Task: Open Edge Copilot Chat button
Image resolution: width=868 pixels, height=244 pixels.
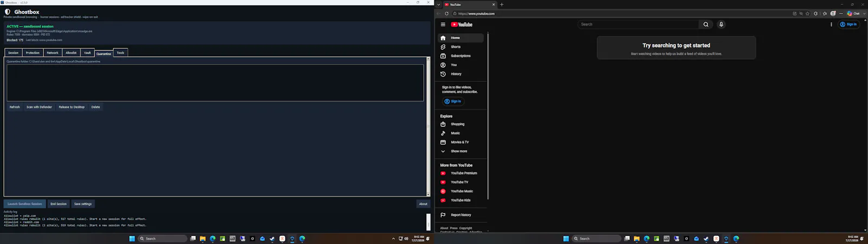Action: [x=853, y=14]
